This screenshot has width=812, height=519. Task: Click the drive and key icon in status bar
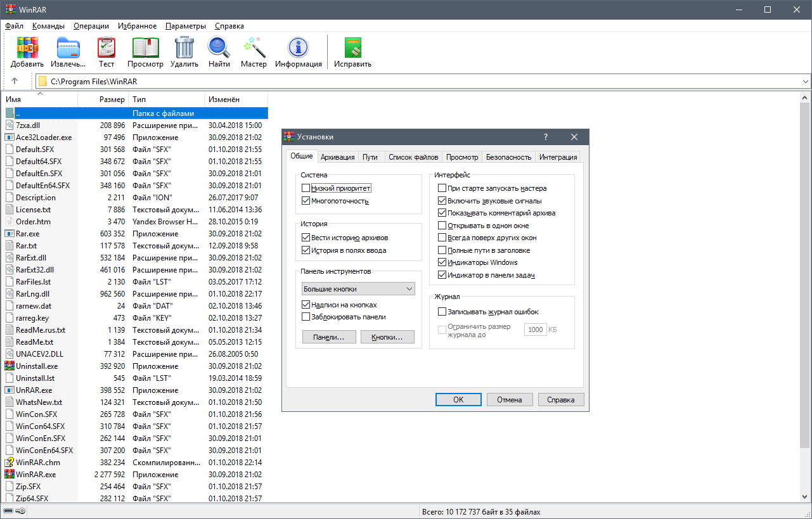(x=15, y=511)
